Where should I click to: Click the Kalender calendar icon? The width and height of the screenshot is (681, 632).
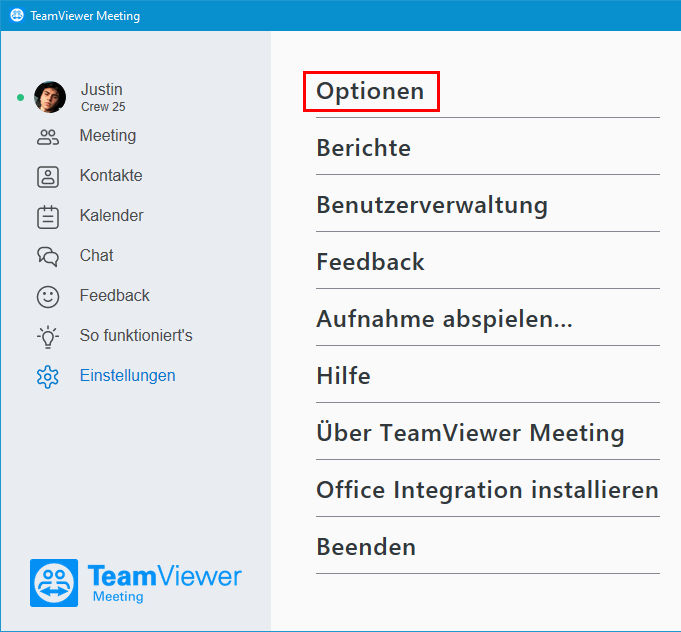click(48, 217)
